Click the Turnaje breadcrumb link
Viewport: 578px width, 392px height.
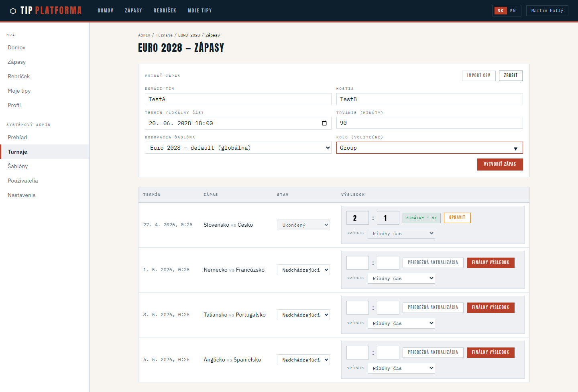[x=164, y=35]
